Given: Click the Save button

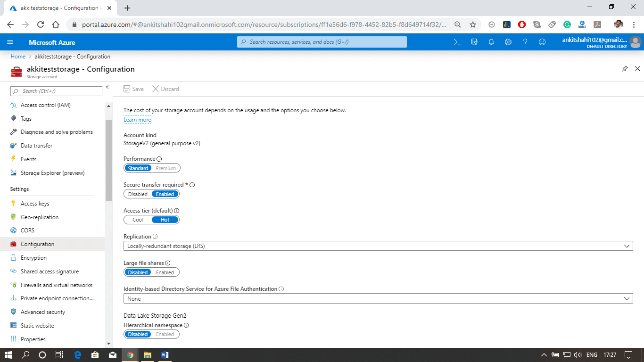Looking at the screenshot, I should point(133,89).
